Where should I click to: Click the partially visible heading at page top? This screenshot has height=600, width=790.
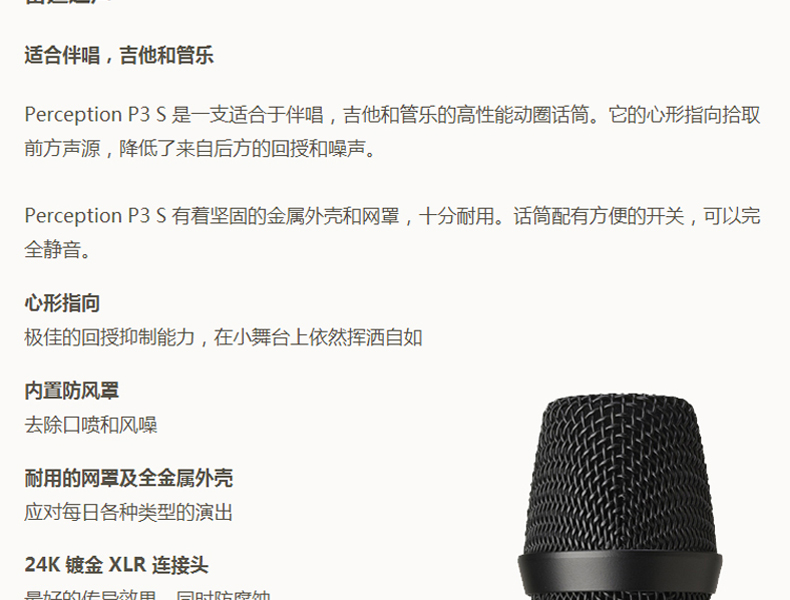point(68,3)
